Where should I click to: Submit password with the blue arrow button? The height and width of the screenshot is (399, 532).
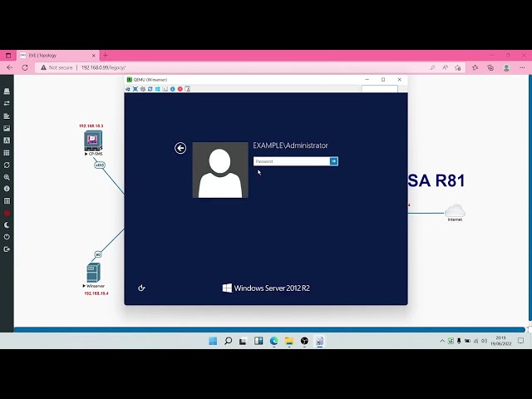coord(334,161)
